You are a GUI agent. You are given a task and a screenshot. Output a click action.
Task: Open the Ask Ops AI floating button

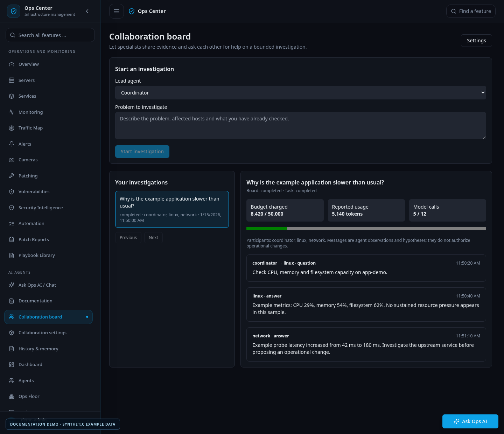470,421
